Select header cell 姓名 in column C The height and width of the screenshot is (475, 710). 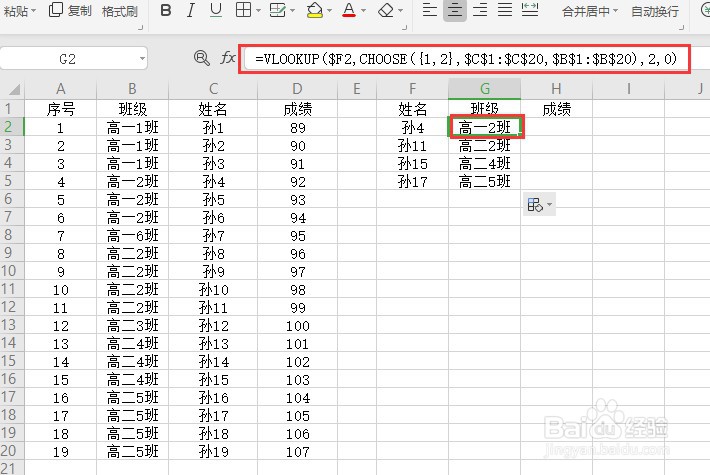(x=213, y=109)
